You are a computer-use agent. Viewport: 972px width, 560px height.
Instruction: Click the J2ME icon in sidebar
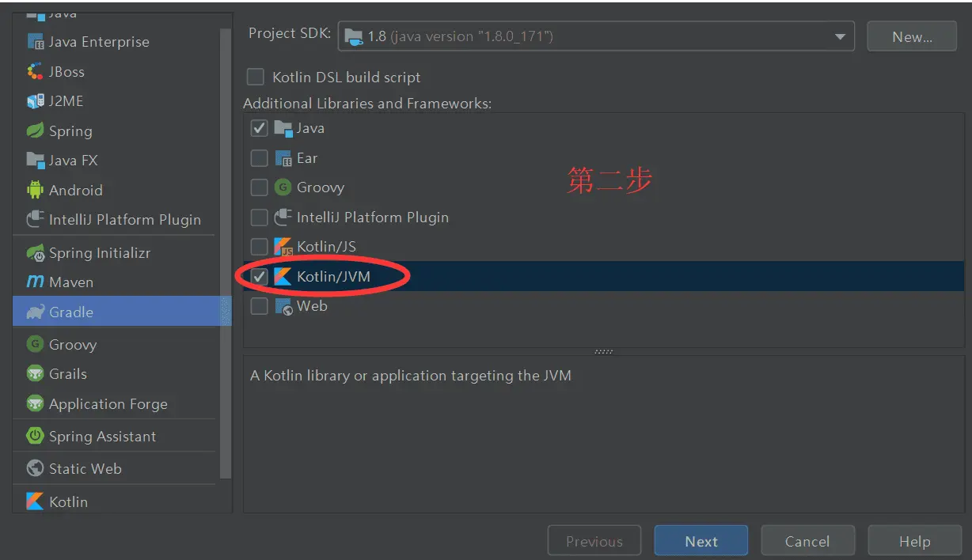pos(35,101)
